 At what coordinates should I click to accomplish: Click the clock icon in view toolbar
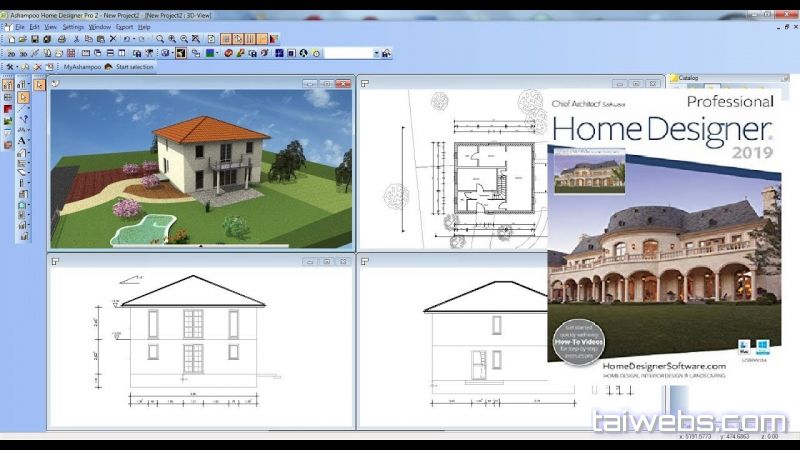click(x=316, y=53)
